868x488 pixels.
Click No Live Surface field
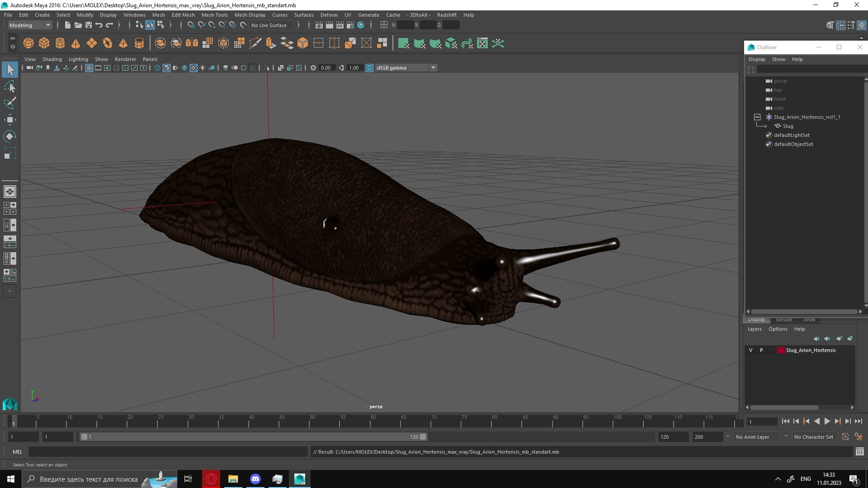pos(271,25)
